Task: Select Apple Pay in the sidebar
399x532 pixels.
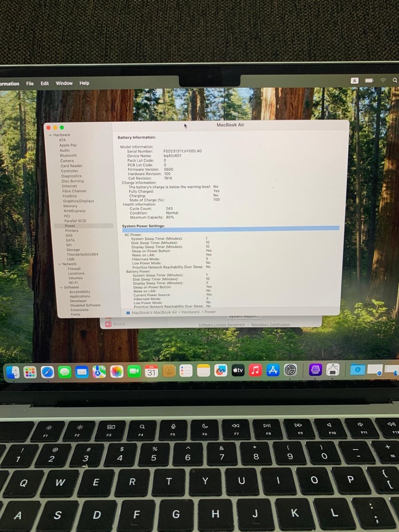Action: point(68,145)
